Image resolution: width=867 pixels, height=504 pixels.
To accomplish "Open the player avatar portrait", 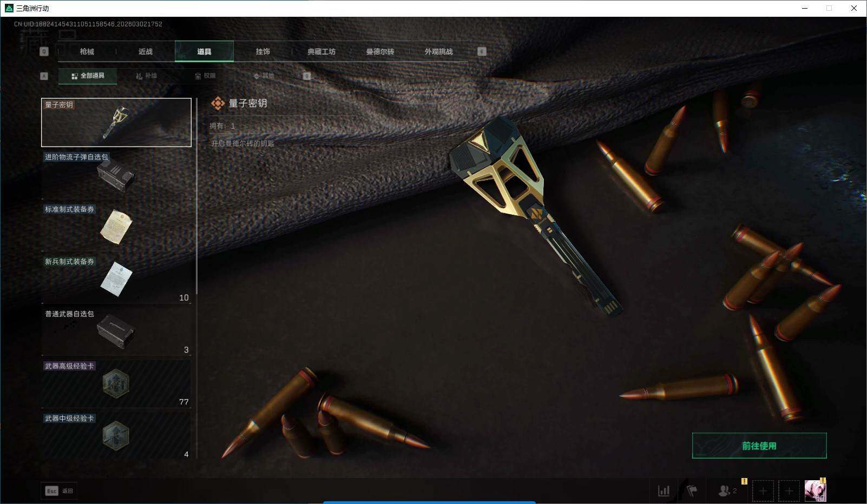I will pyautogui.click(x=815, y=490).
